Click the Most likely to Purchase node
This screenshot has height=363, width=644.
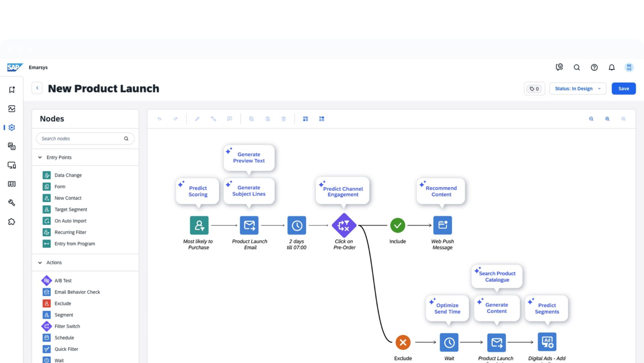pyautogui.click(x=199, y=225)
